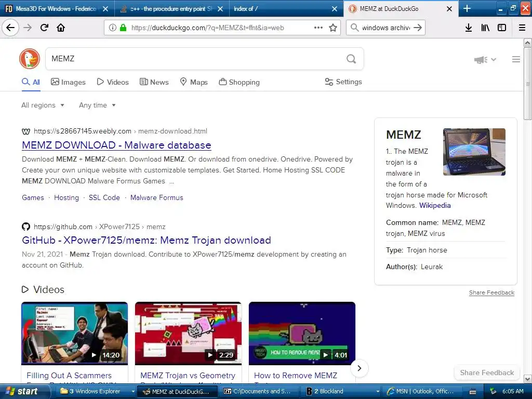532x399 pixels.
Task: Play the 2:29 Geometry Dash video thumbnail
Action: point(188,334)
